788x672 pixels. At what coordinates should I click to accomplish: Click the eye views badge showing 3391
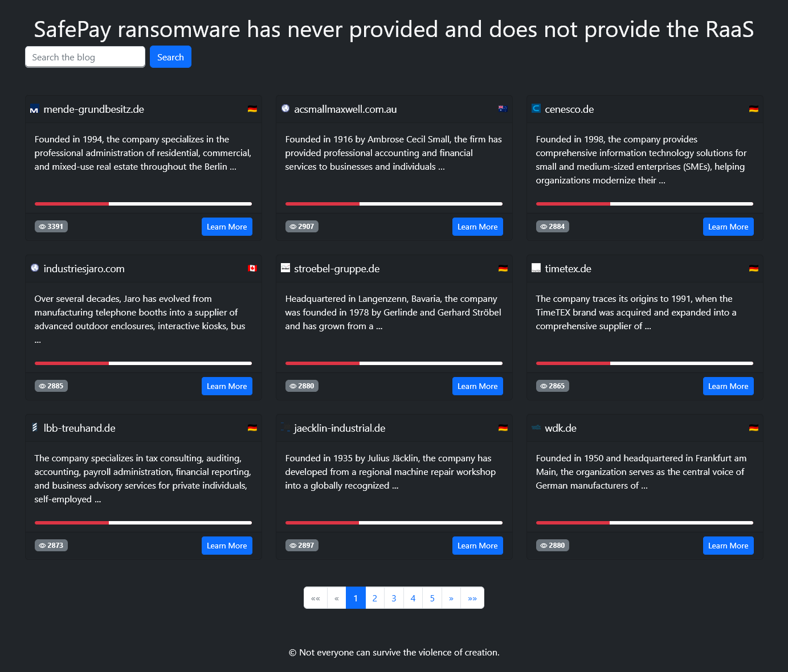tap(51, 227)
